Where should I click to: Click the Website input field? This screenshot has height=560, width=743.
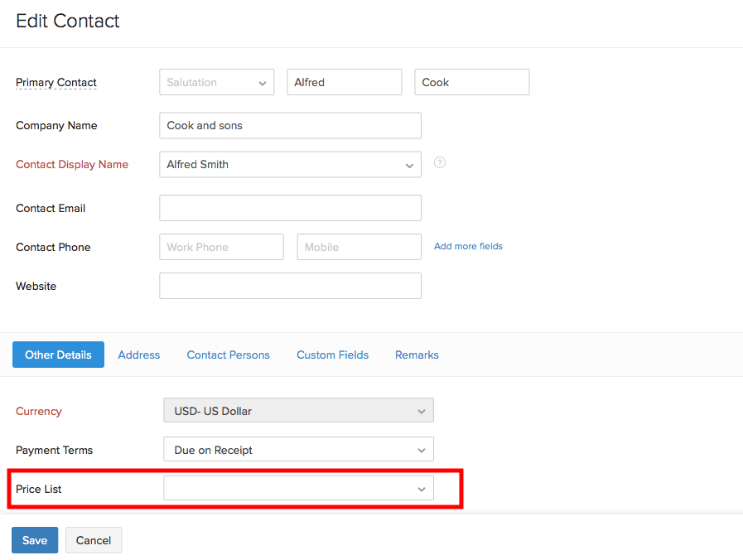click(x=290, y=286)
